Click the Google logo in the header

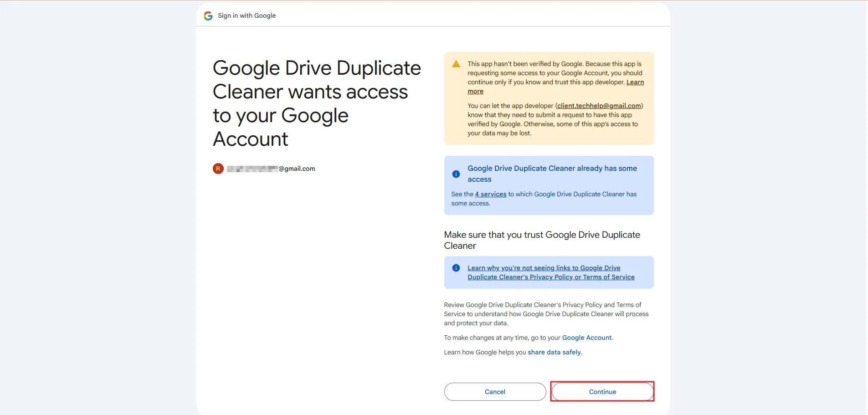208,16
